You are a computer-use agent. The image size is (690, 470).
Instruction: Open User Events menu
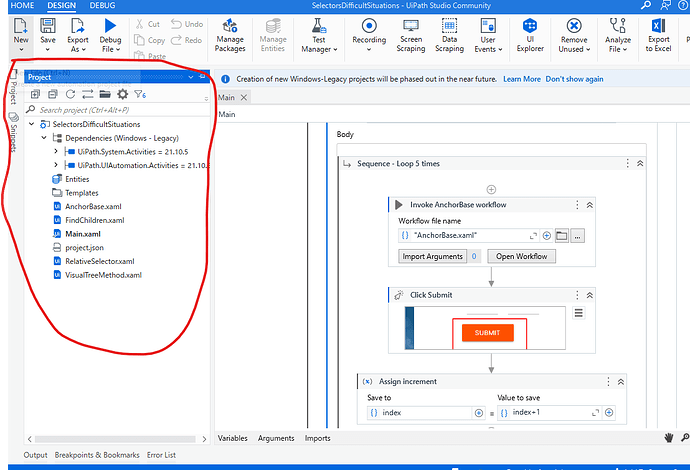(488, 35)
